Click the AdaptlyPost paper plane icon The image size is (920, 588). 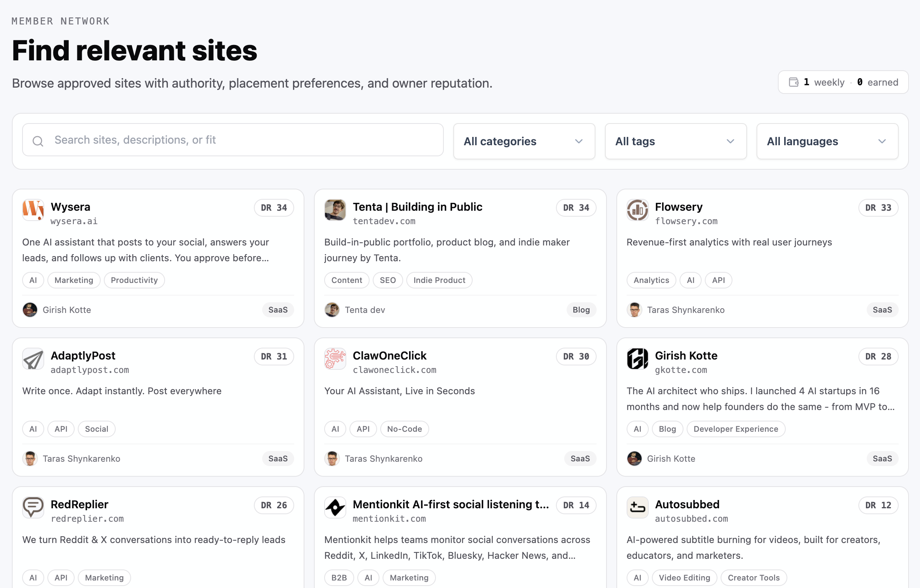tap(33, 359)
